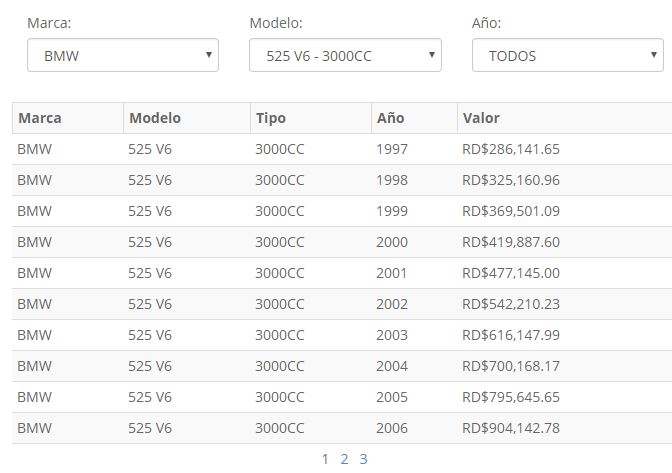The width and height of the screenshot is (672, 473).
Task: Expand the Año dropdown showing TODOS
Action: coord(567,56)
